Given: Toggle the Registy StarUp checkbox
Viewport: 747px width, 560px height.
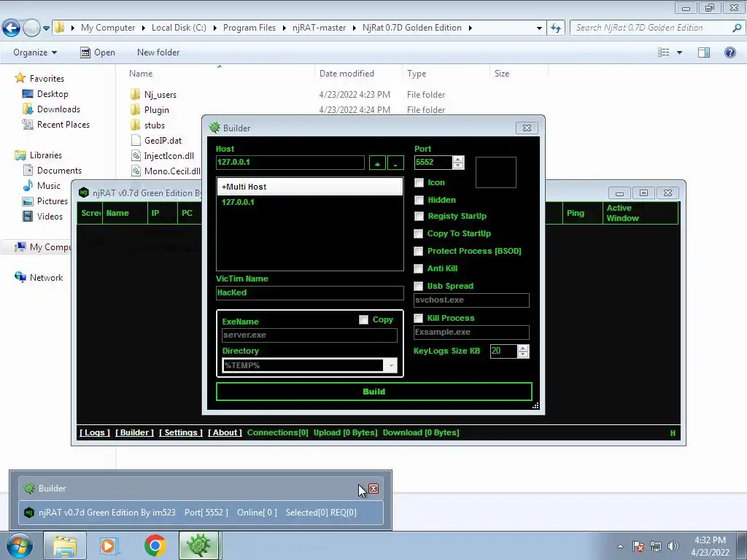Looking at the screenshot, I should pyautogui.click(x=419, y=216).
